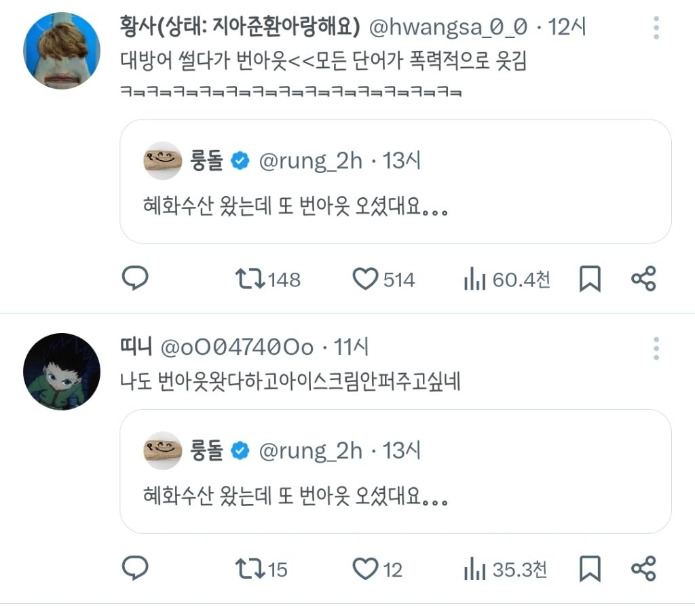
Task: Reply to the 띠니 tweet
Action: pos(135,569)
